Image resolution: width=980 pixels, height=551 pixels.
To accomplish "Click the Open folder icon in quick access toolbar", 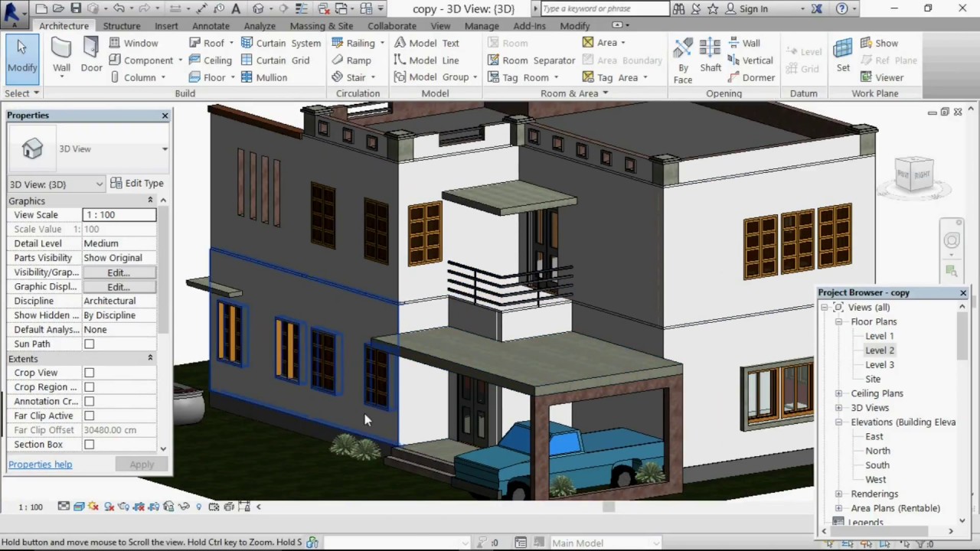I will click(x=58, y=8).
